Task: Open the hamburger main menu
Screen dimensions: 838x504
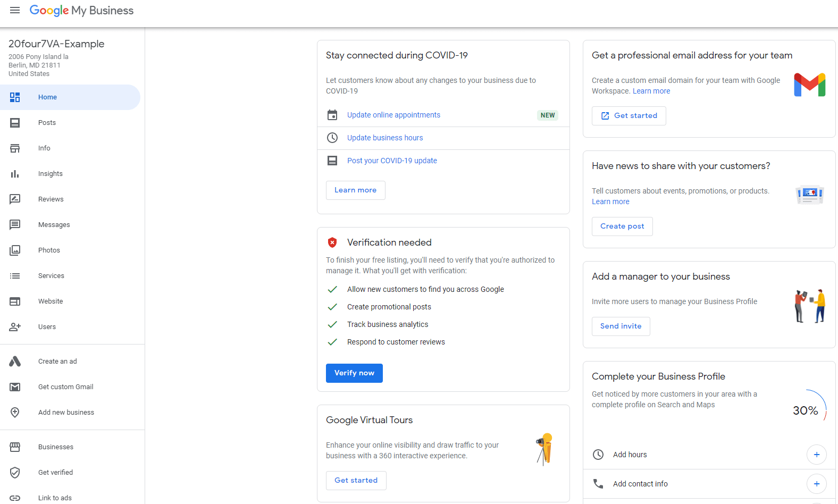Action: 15,10
